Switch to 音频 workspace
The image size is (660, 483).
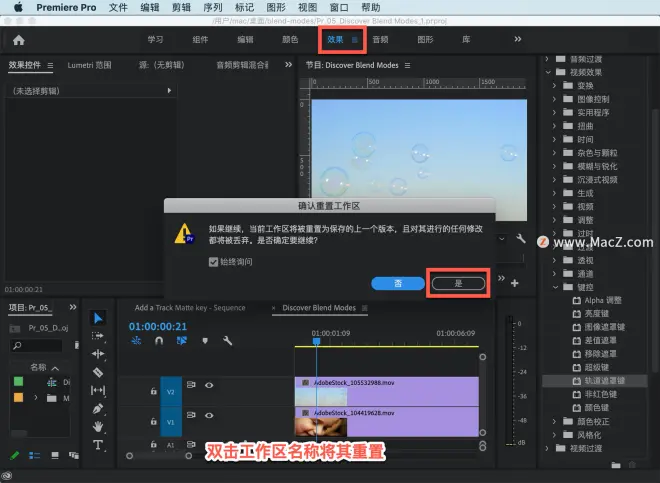coord(381,39)
